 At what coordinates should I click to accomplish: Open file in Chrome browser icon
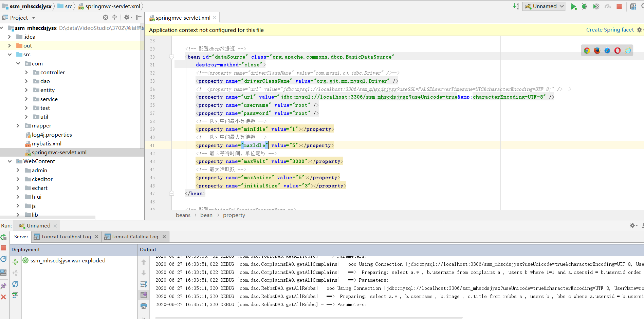point(587,51)
